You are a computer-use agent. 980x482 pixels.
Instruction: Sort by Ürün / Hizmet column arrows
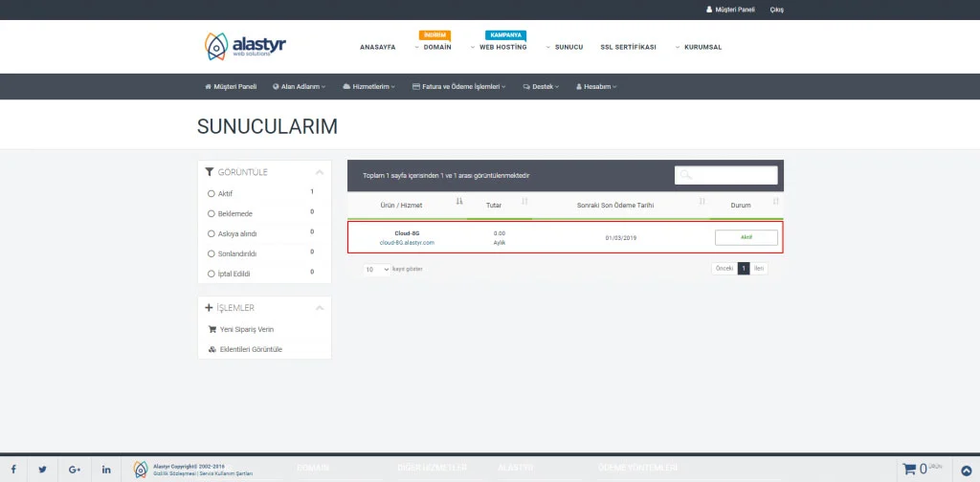tap(459, 202)
